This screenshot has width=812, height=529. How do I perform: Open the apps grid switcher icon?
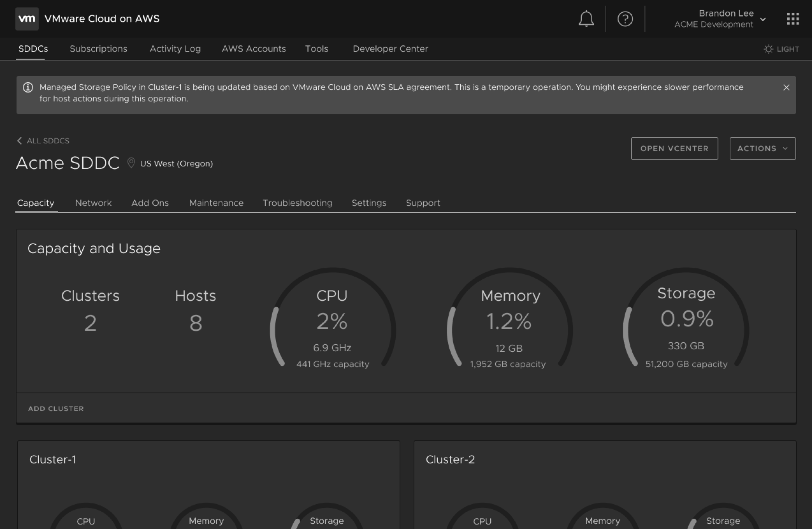793,19
